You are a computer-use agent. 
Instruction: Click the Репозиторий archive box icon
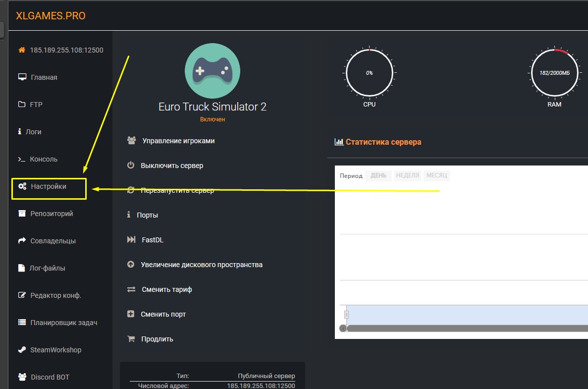pos(22,214)
